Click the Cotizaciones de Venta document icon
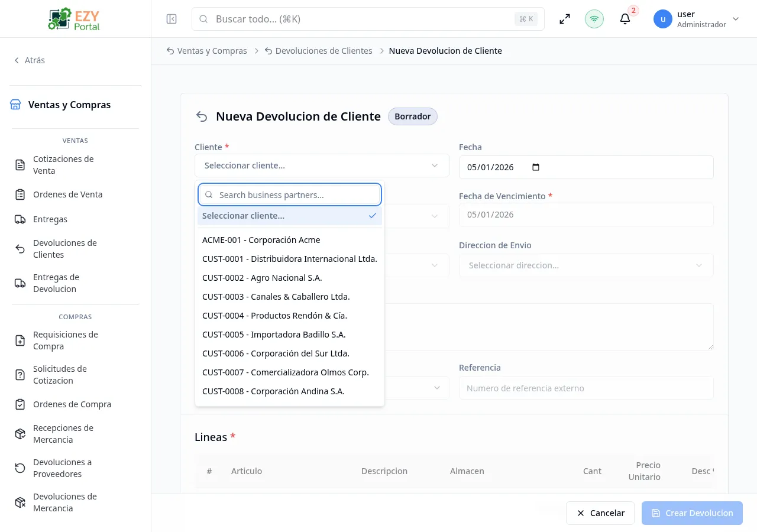The image size is (757, 532). (20, 165)
